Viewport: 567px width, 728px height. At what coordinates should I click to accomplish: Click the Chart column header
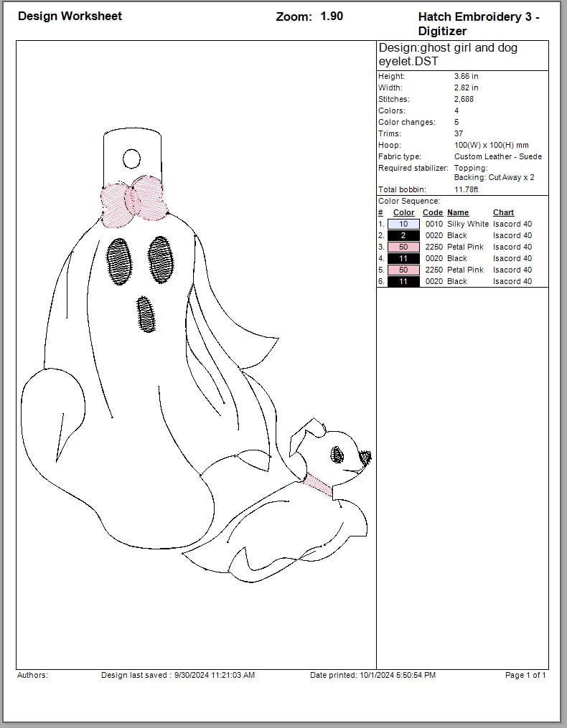(503, 212)
